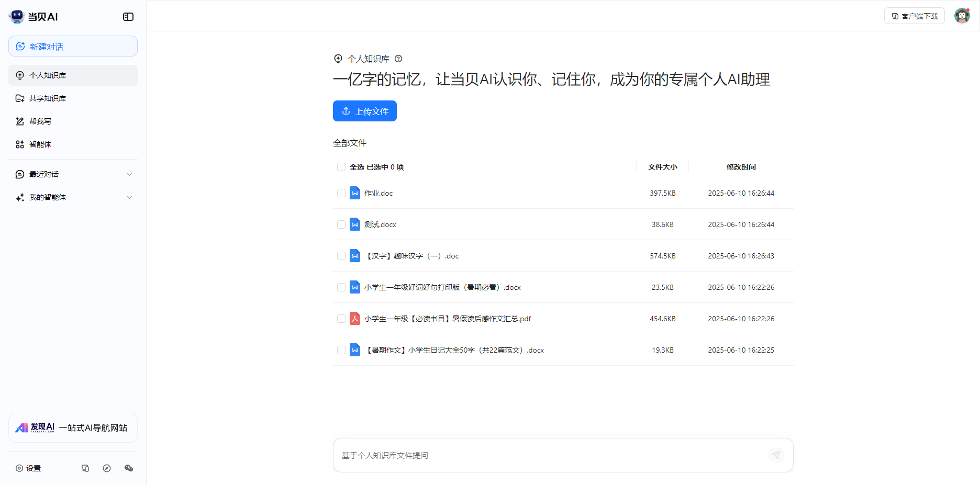Click the 当贝AI robot logo
Viewport: 980px width, 485px height.
[17, 16]
